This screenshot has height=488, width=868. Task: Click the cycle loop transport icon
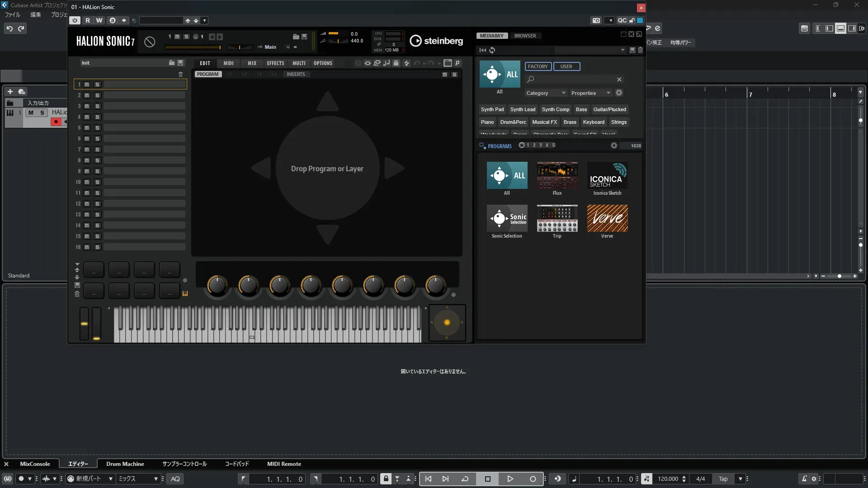(465, 479)
